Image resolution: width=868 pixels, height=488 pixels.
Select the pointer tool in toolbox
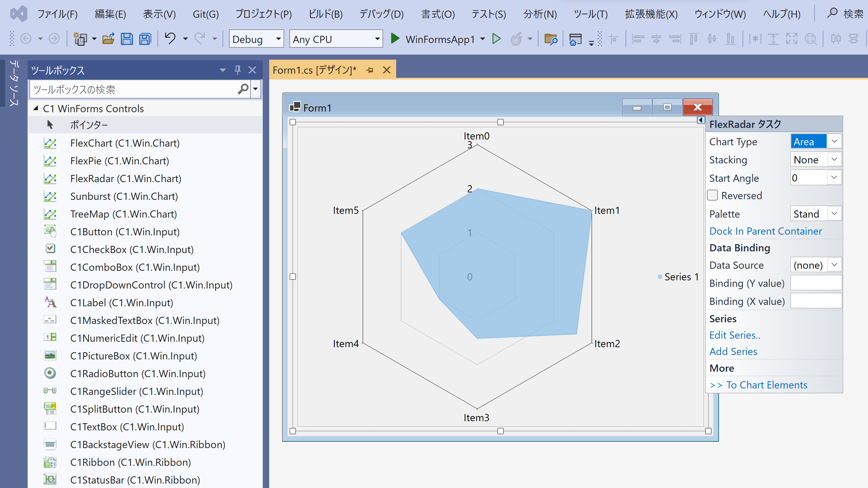[x=145, y=125]
